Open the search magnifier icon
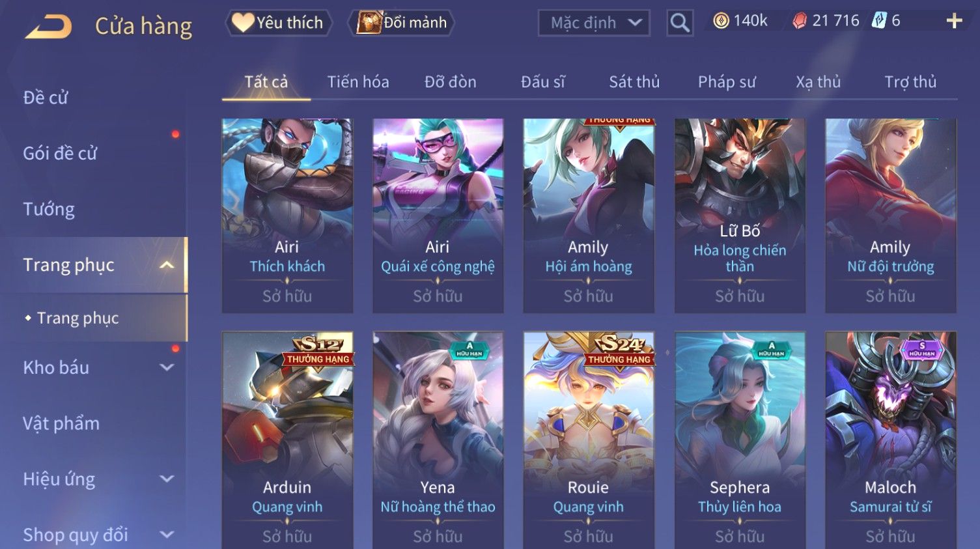This screenshot has height=549, width=980. click(679, 23)
